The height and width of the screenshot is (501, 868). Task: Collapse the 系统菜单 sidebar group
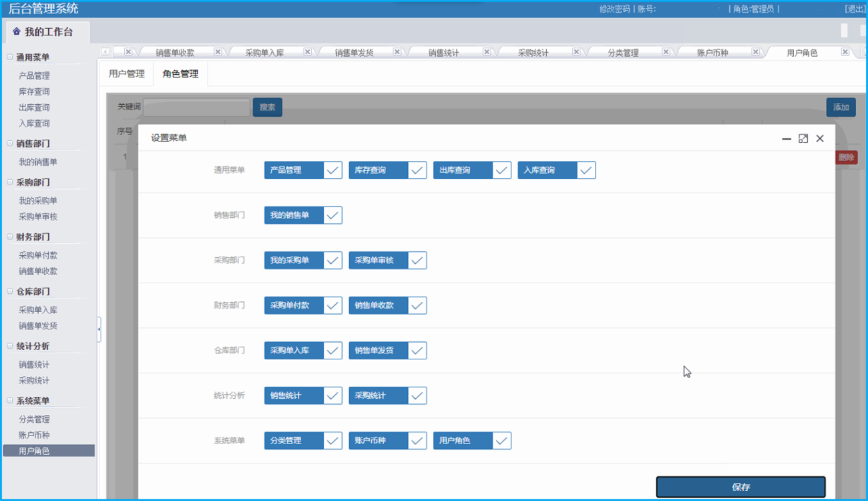click(x=10, y=401)
